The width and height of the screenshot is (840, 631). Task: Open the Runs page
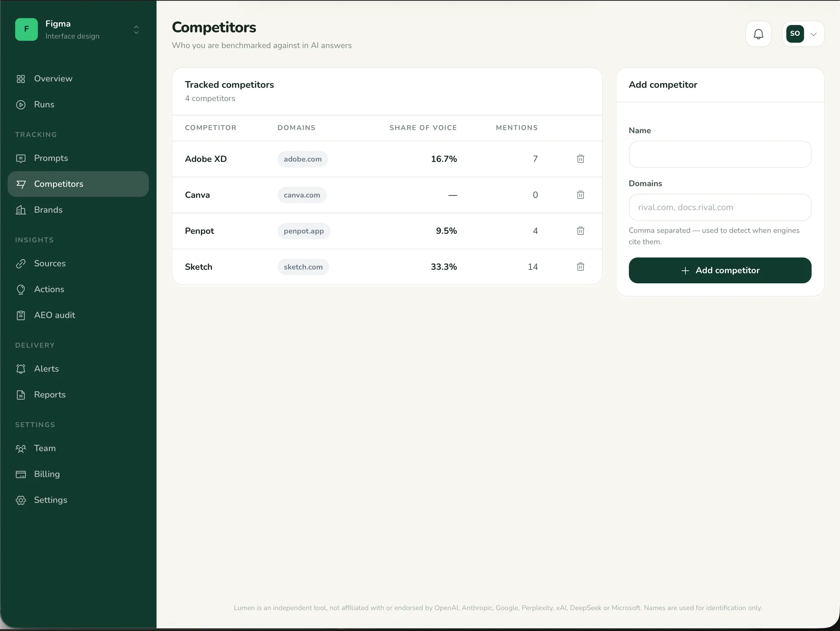coord(78,105)
